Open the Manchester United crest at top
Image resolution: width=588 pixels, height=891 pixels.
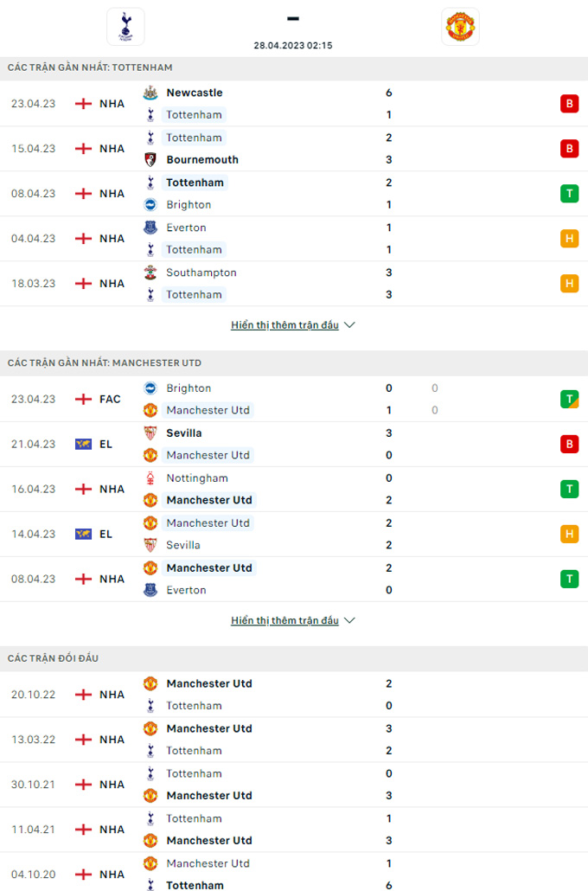(460, 27)
